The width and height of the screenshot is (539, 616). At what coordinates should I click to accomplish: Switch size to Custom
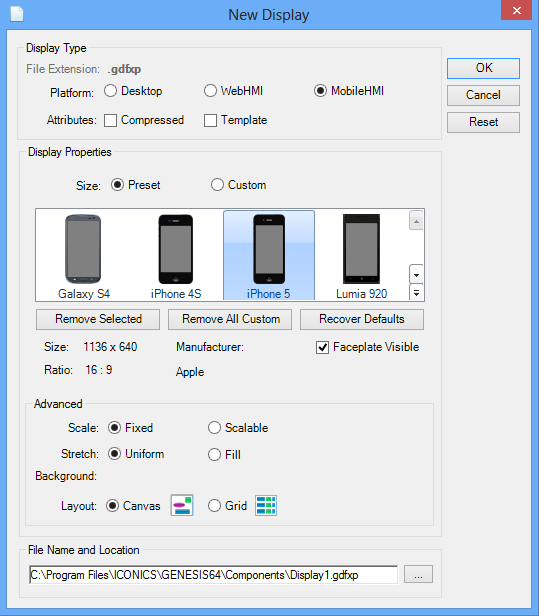217,185
